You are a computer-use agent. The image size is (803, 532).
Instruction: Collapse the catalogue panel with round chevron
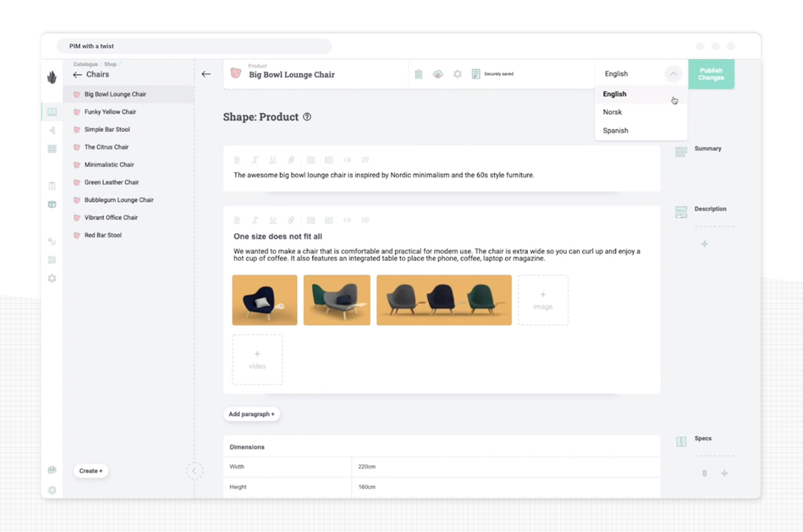[x=194, y=471]
